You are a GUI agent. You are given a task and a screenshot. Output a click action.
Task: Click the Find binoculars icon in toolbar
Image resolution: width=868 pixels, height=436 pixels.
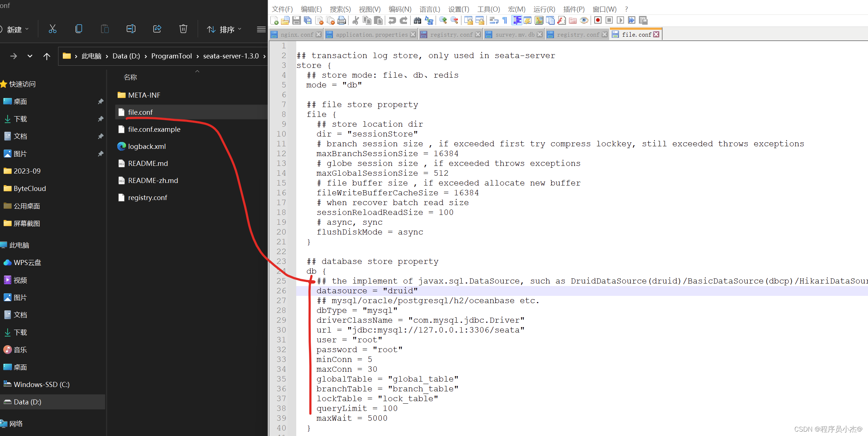[417, 20]
